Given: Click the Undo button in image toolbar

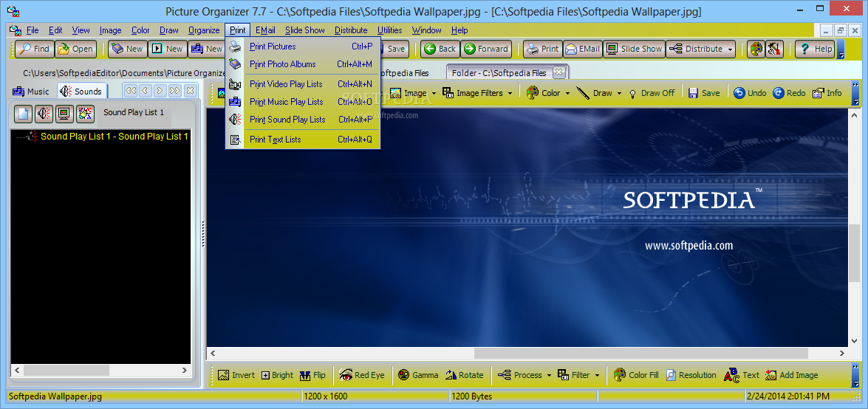Looking at the screenshot, I should coord(750,93).
